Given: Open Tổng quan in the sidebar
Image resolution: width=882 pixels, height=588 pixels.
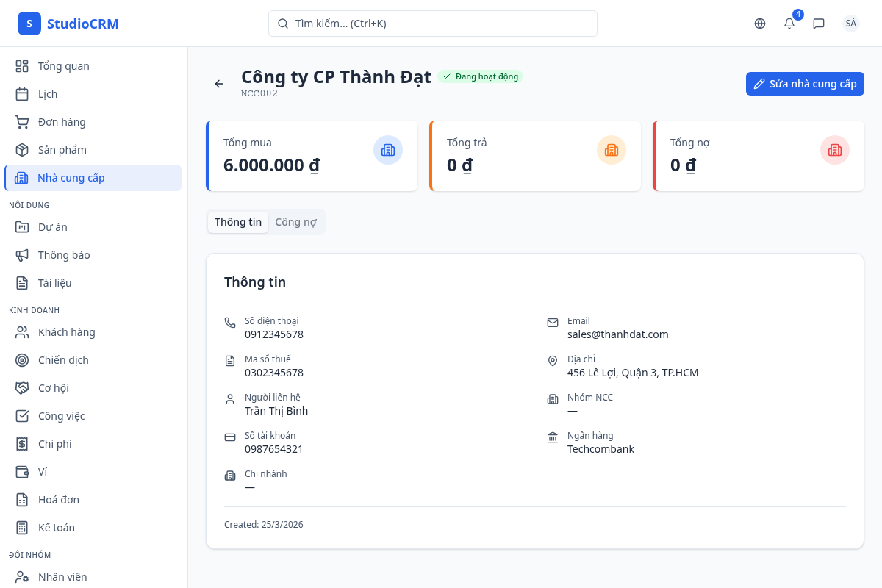Looking at the screenshot, I should 63,66.
